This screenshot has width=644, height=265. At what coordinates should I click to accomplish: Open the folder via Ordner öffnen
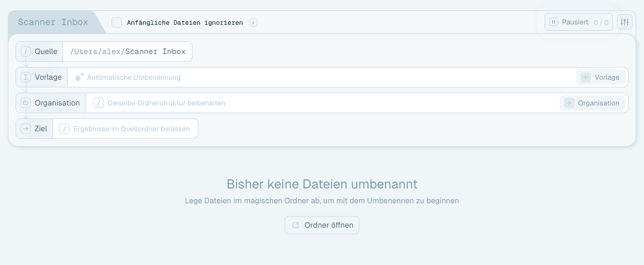pyautogui.click(x=322, y=225)
